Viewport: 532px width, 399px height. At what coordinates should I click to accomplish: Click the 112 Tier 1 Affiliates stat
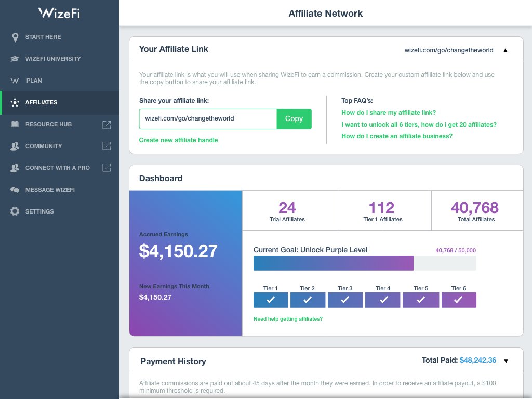(x=383, y=211)
